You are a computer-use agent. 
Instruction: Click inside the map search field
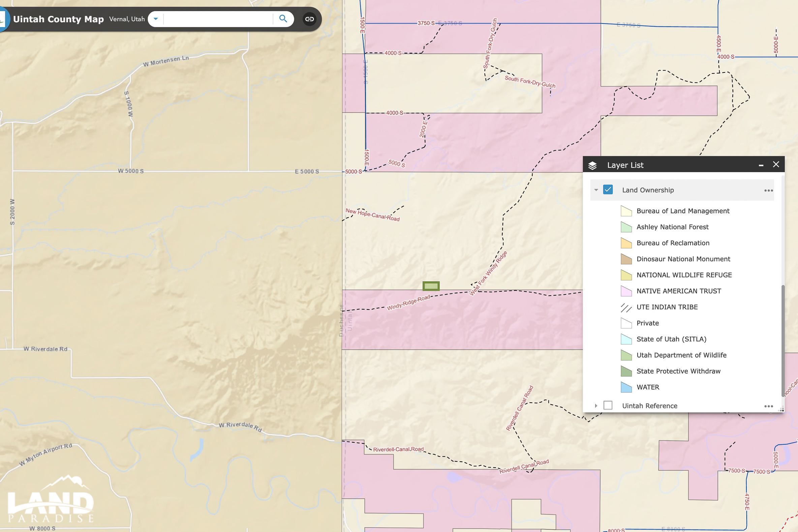pos(218,19)
